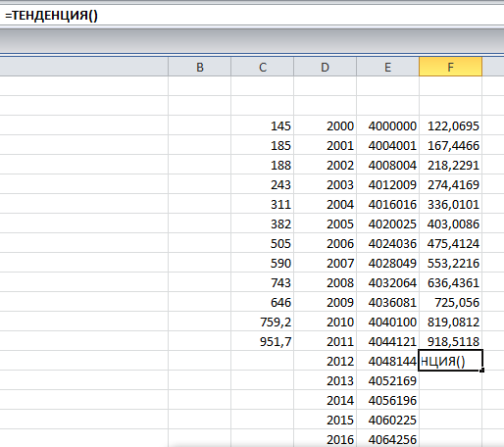Select column C header

point(263,67)
